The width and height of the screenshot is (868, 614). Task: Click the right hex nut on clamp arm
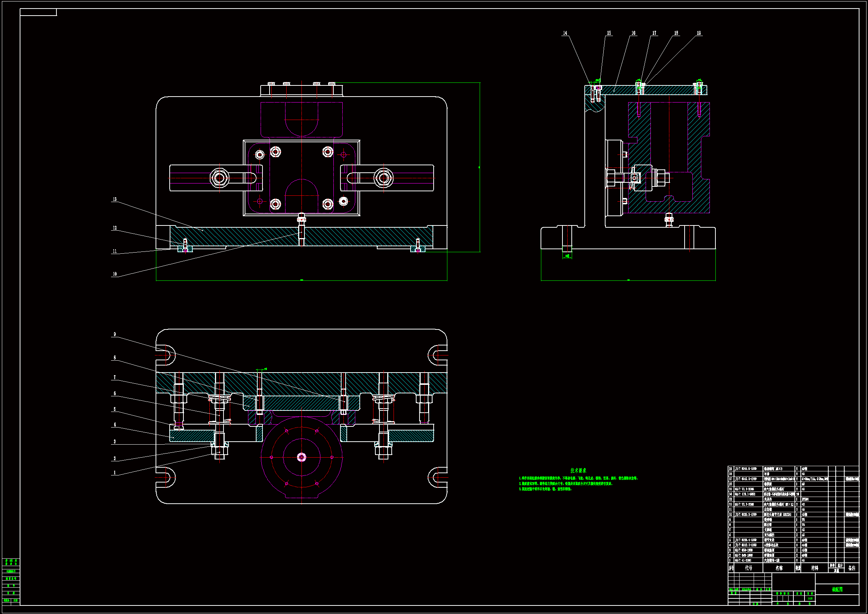(x=384, y=178)
